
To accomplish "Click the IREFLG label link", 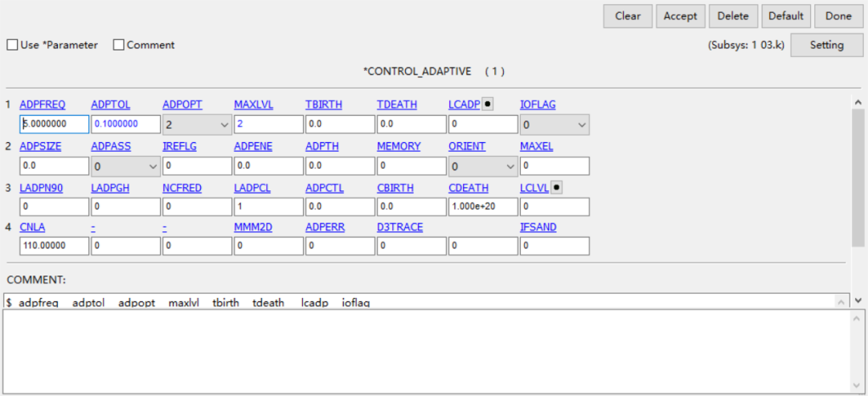I will [x=179, y=146].
